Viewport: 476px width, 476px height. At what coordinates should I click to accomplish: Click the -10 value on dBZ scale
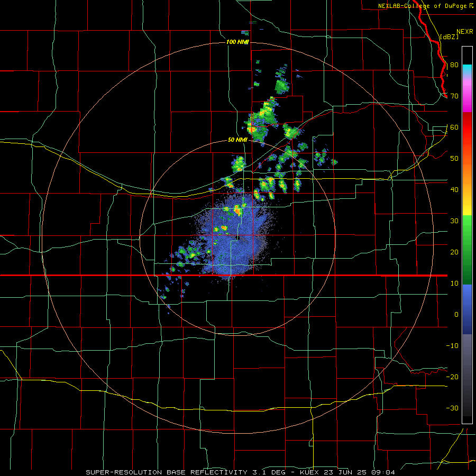[x=452, y=346]
